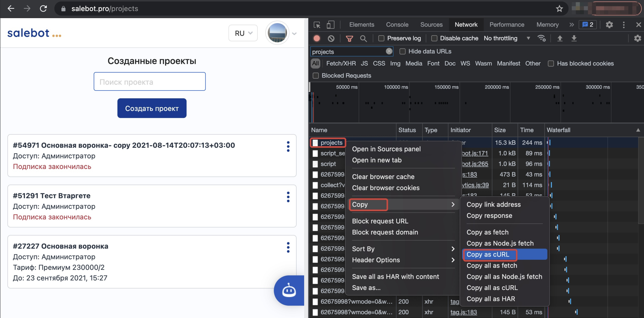Enable the Preserve log checkbox

(381, 38)
